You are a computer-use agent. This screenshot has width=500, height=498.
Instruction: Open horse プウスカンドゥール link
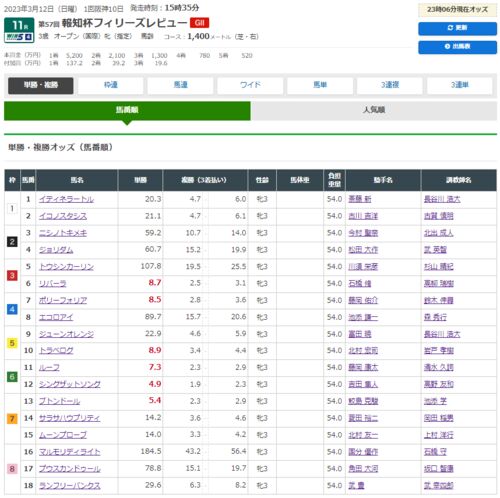(x=70, y=469)
